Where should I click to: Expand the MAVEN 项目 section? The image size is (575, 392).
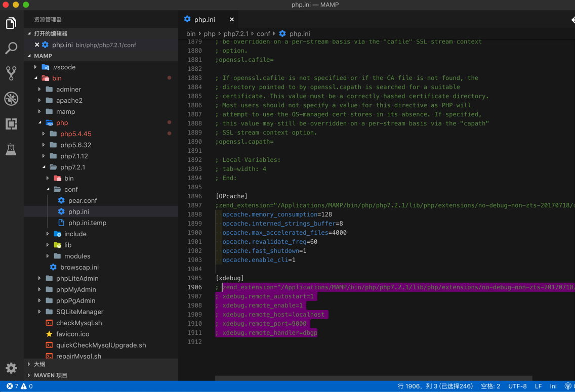(50, 375)
